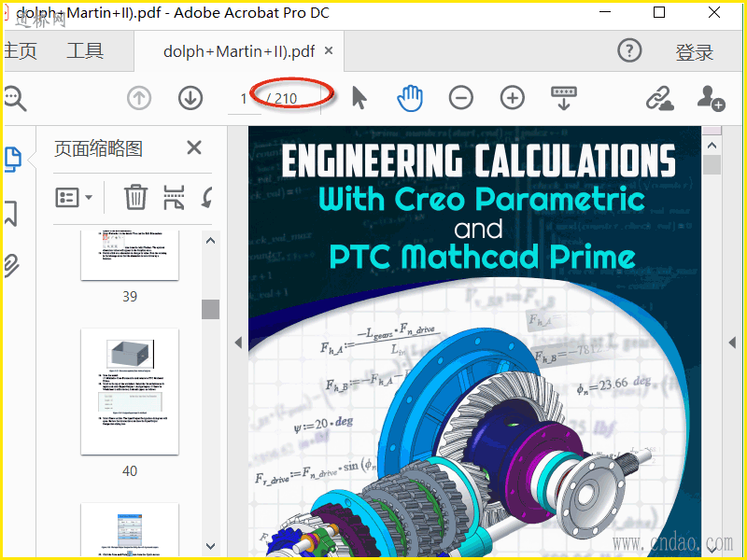Open bookmarks sidebar icon

[11, 213]
